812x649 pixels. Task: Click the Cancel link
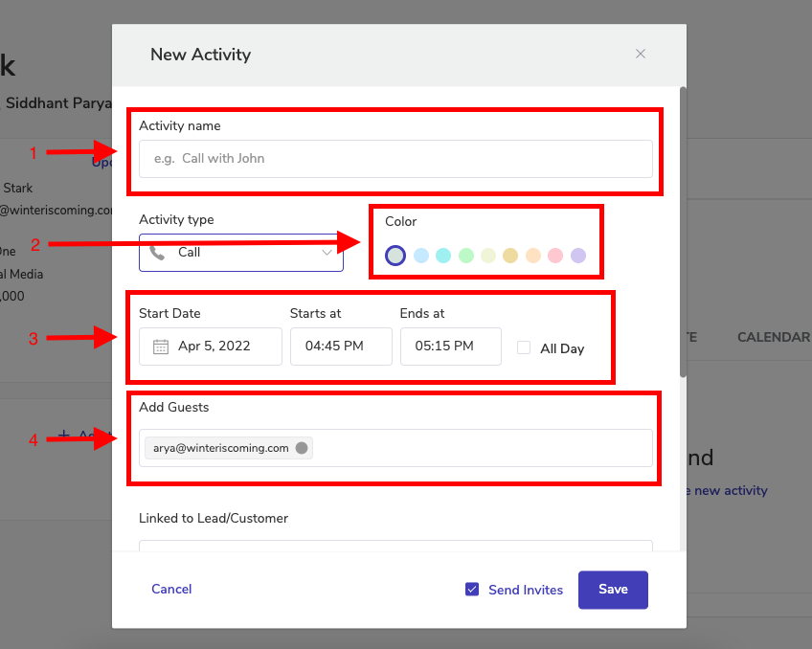click(171, 590)
